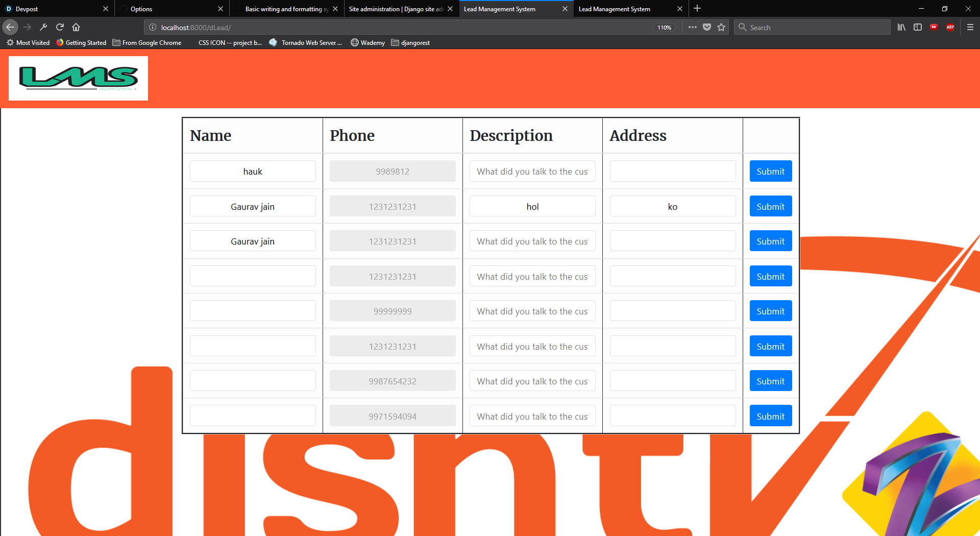The height and width of the screenshot is (536, 980).
Task: Open Most Visited bookmarks
Action: pos(28,42)
